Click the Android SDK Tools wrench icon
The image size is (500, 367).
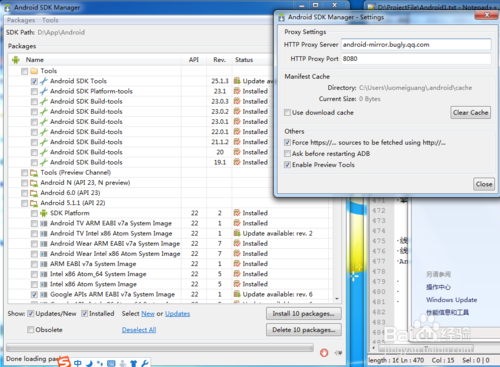point(44,81)
